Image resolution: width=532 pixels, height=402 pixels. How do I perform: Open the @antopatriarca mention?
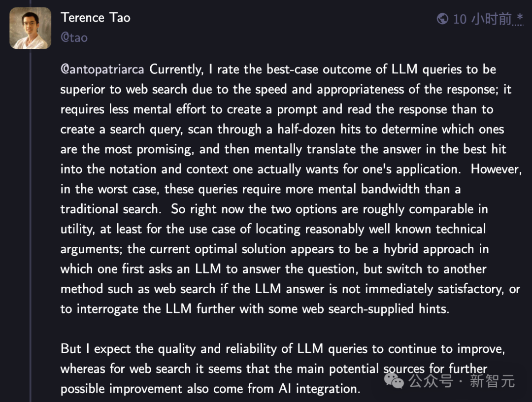coord(102,69)
